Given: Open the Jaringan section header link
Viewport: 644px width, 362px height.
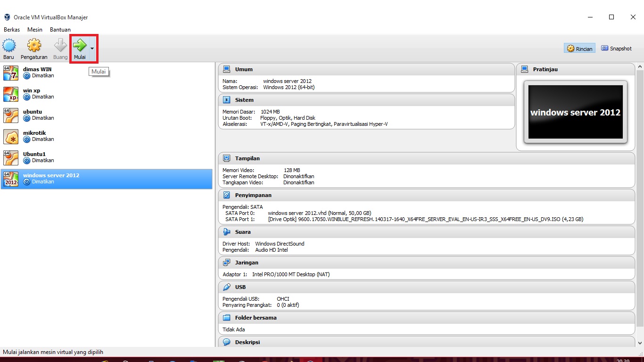Looking at the screenshot, I should pos(247,263).
